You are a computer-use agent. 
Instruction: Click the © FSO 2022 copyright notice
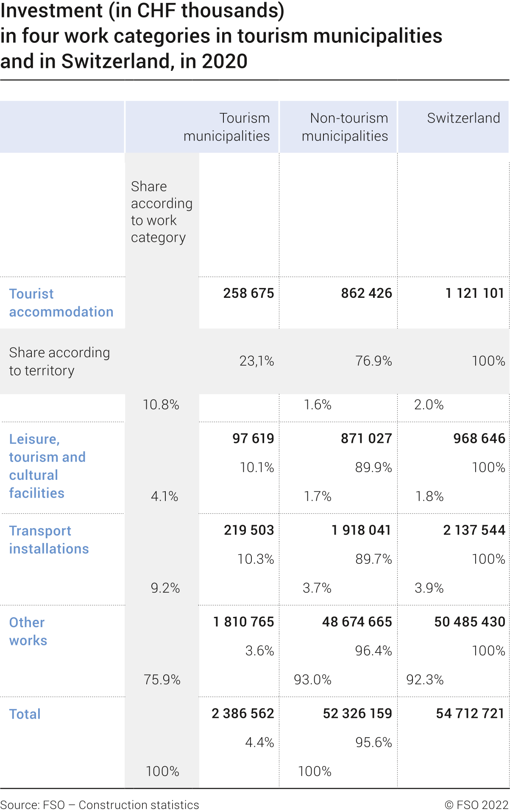(476, 805)
